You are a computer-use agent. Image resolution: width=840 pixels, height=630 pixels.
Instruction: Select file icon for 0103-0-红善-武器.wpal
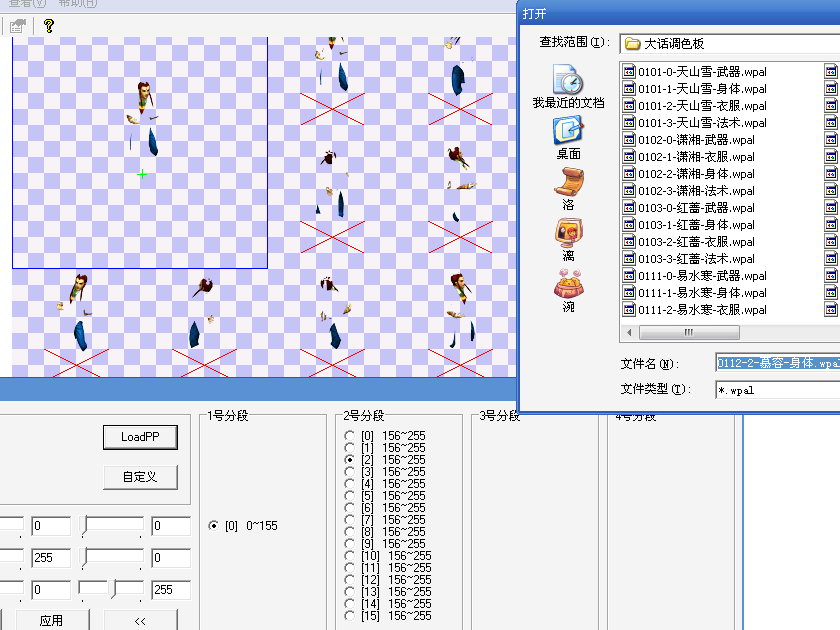tap(629, 208)
